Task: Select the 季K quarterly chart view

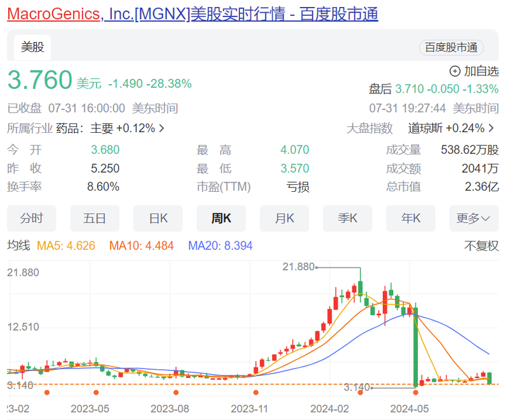Action: pos(347,218)
